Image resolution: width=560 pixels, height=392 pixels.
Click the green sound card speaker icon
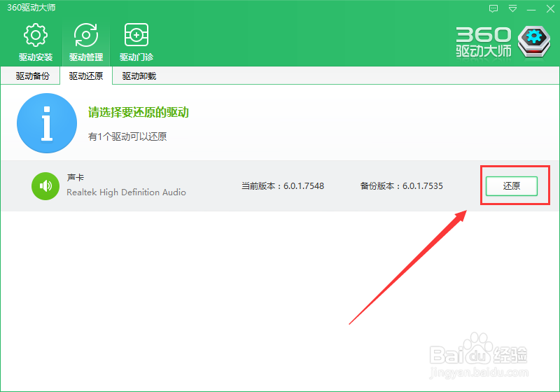(x=45, y=186)
